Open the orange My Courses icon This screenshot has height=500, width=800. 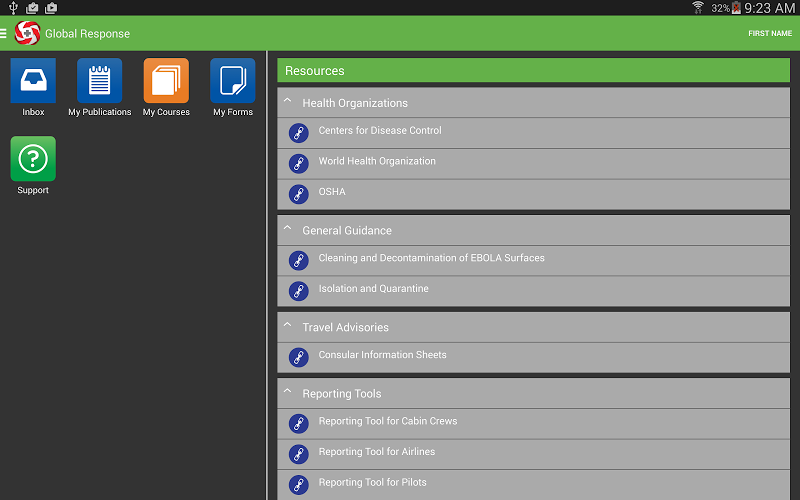tap(166, 81)
